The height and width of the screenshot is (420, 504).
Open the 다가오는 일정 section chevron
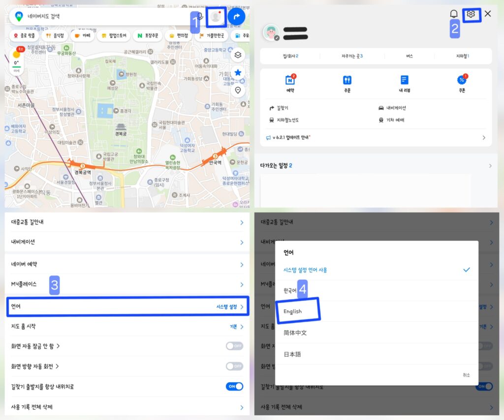[490, 166]
